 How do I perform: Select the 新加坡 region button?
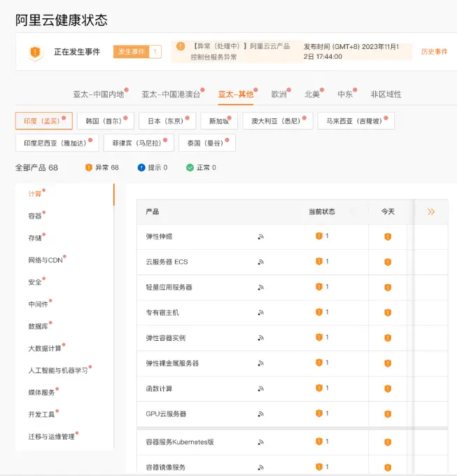(x=219, y=121)
